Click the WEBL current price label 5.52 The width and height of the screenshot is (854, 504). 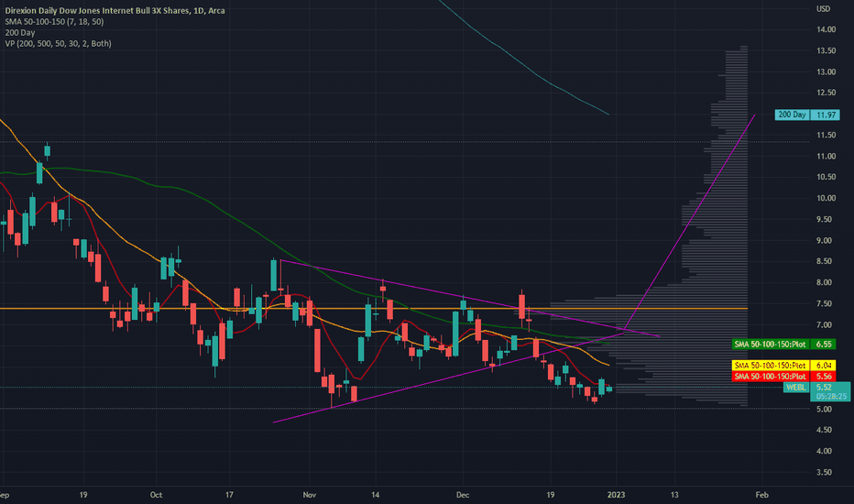pyautogui.click(x=824, y=388)
